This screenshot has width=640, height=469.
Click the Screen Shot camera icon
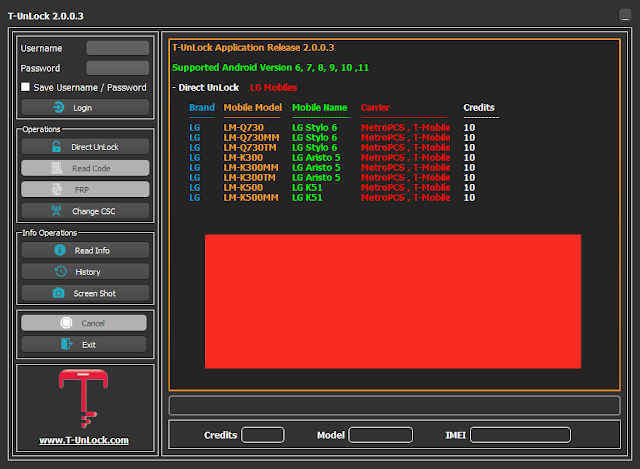point(58,293)
